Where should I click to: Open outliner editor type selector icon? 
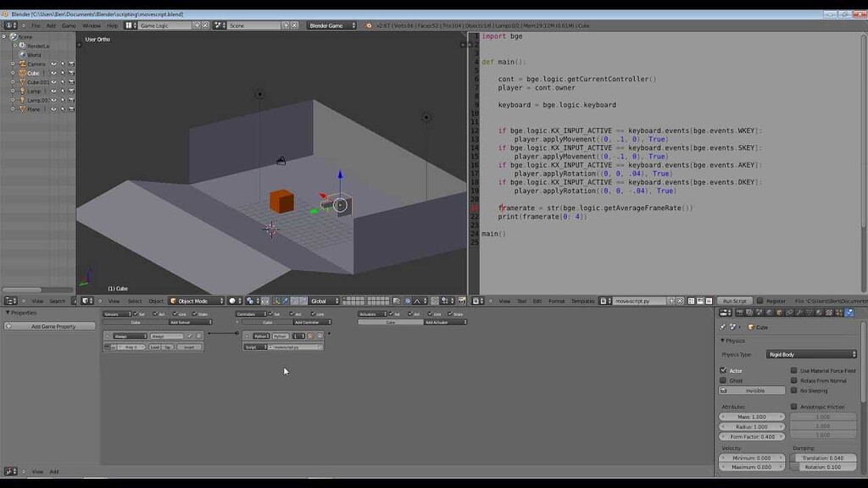[x=10, y=301]
